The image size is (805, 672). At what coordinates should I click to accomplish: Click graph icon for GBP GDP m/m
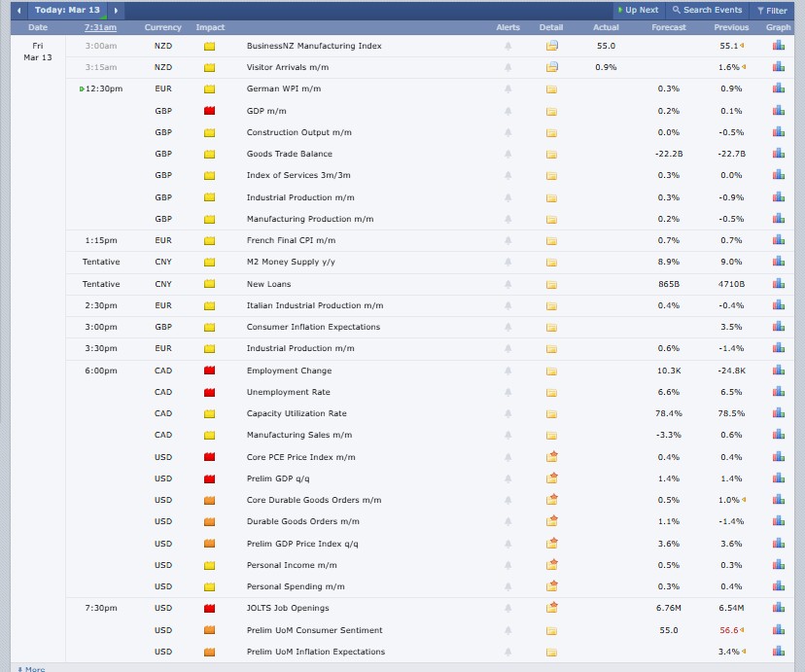pos(778,111)
